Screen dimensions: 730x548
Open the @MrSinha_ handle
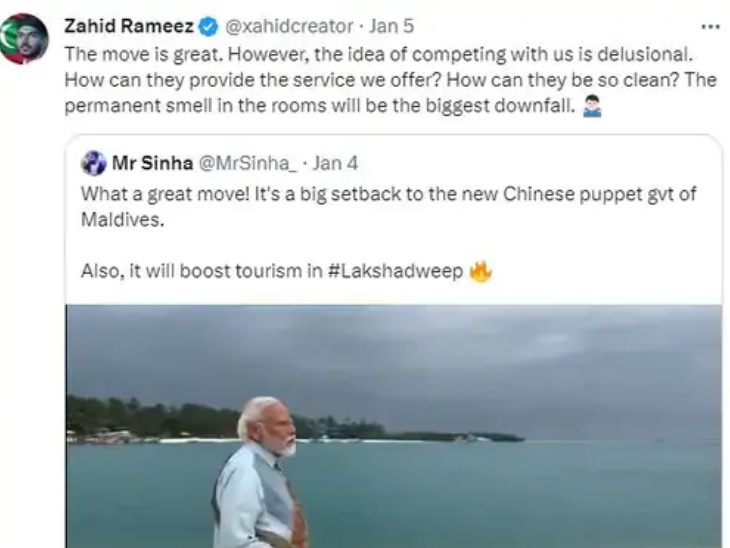coord(247,163)
